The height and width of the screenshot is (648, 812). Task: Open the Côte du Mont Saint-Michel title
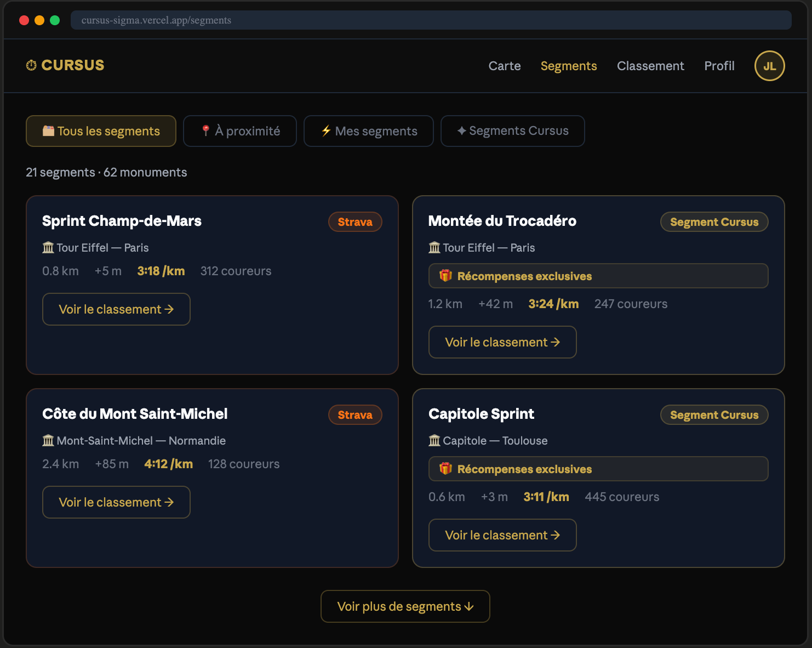tap(135, 414)
